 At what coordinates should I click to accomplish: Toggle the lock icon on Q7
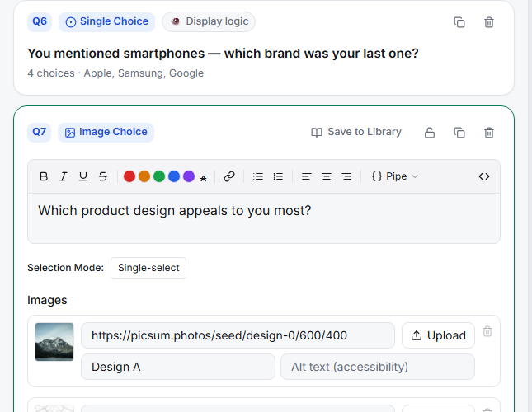point(430,133)
